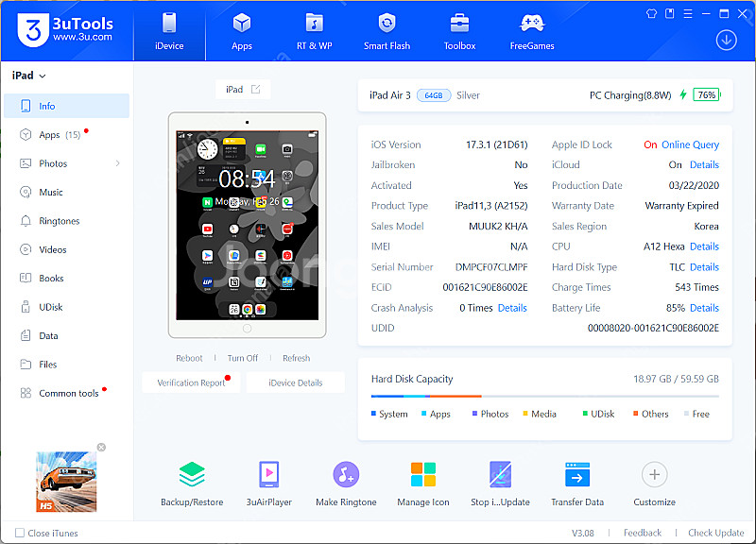The width and height of the screenshot is (756, 544).
Task: Select Data in the sidebar
Action: click(x=66, y=336)
